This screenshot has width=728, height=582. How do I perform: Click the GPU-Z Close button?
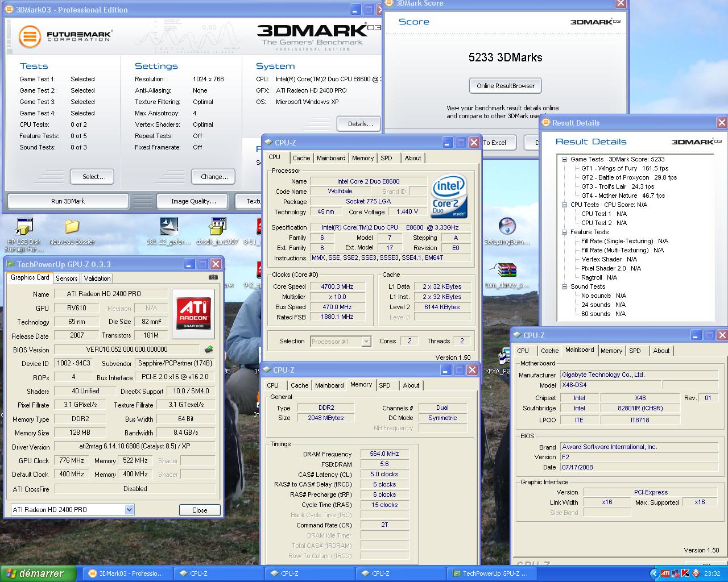click(200, 510)
